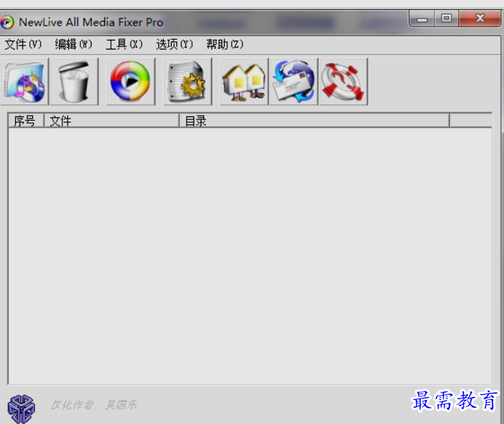The height and width of the screenshot is (424, 504).
Task: Sort list by 目录 column header
Action: click(x=314, y=121)
